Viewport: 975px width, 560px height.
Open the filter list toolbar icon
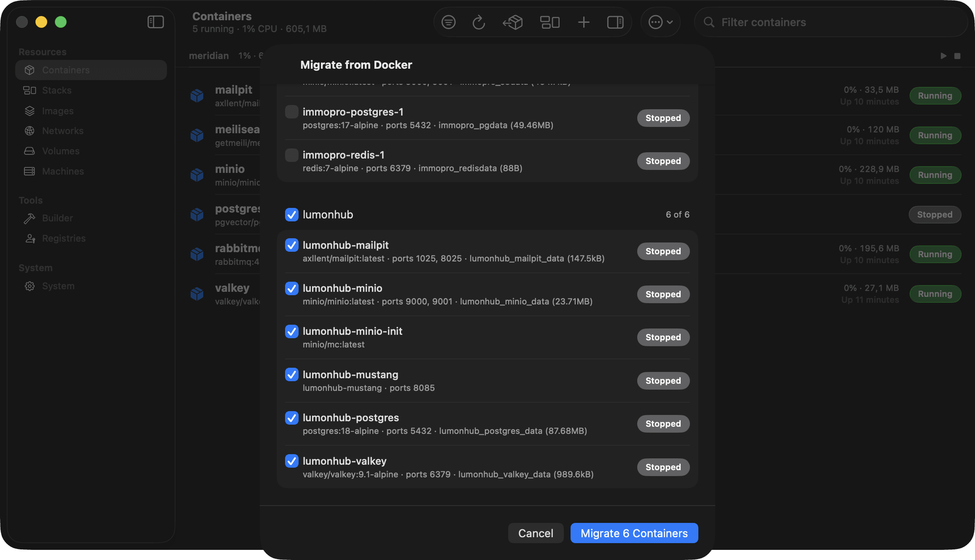tap(448, 22)
